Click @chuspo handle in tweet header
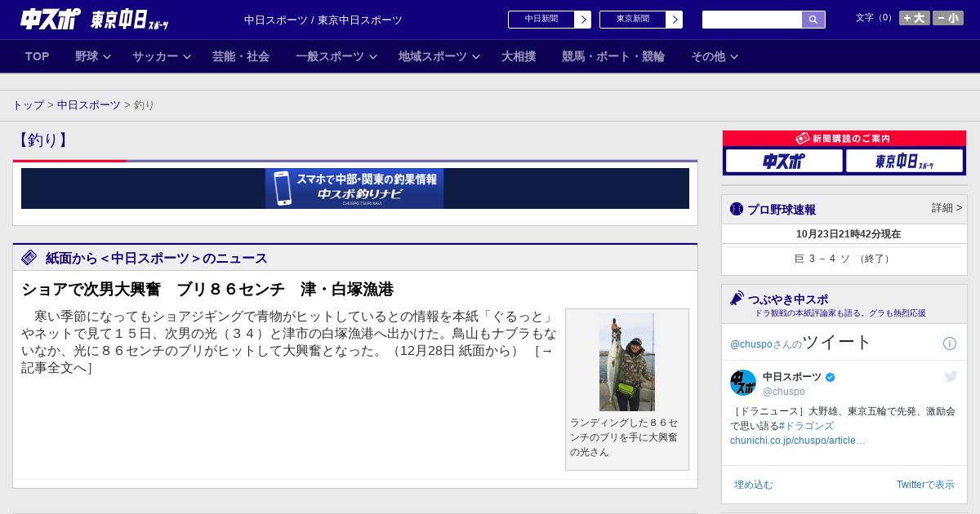 click(784, 392)
